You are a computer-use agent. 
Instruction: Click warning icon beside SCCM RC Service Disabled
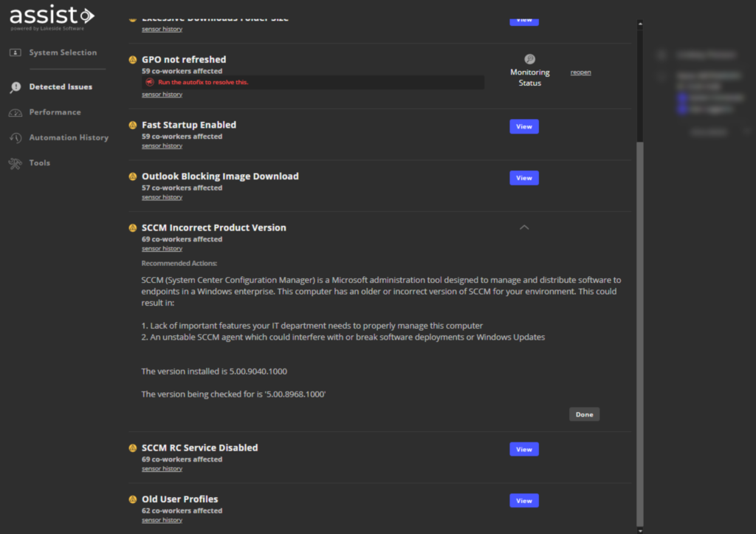click(x=133, y=448)
